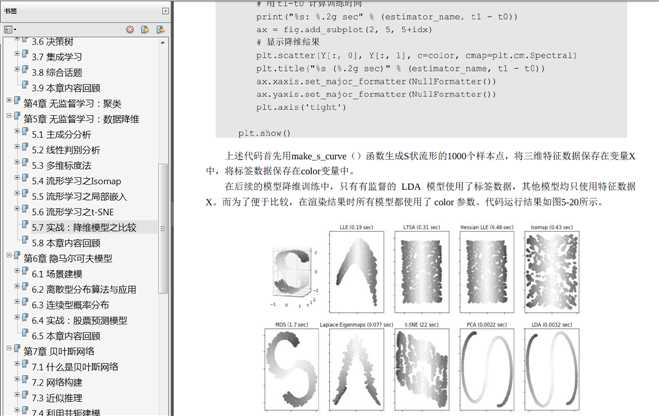Open bookmark 5.6 流形学习之t-SNE

73,212
